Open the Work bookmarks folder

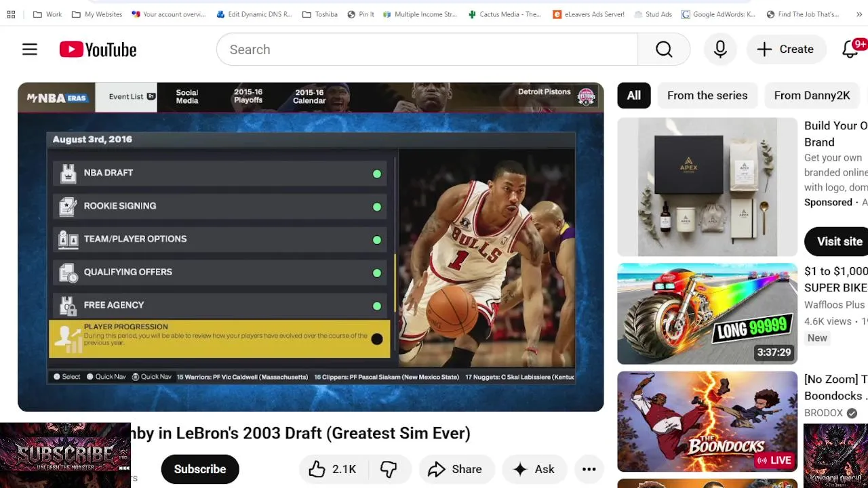[47, 14]
